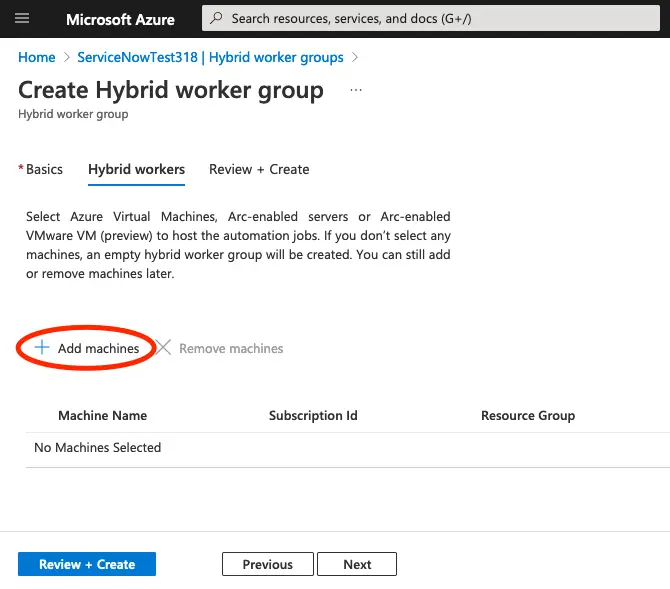Select the No Machines Selected row
670x589 pixels.
click(x=348, y=448)
